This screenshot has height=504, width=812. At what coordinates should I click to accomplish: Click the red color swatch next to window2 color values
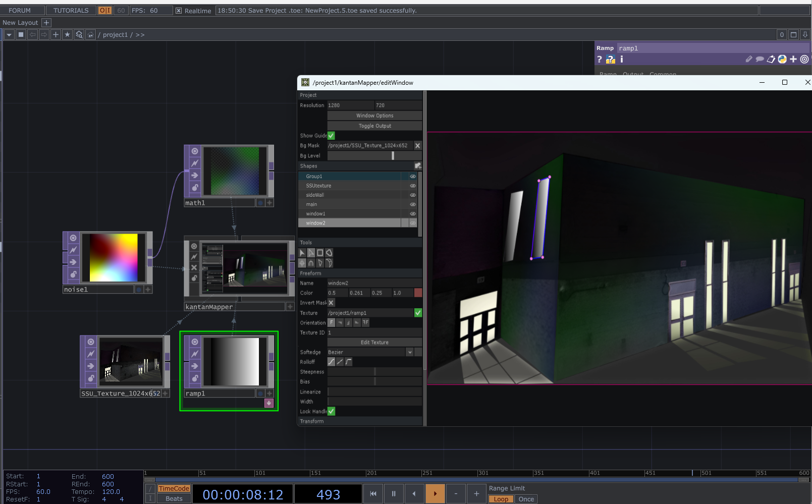click(417, 293)
